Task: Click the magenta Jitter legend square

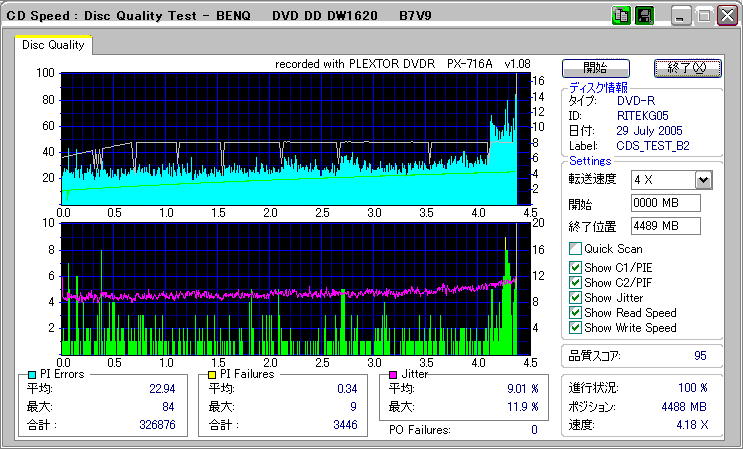Action: click(394, 374)
